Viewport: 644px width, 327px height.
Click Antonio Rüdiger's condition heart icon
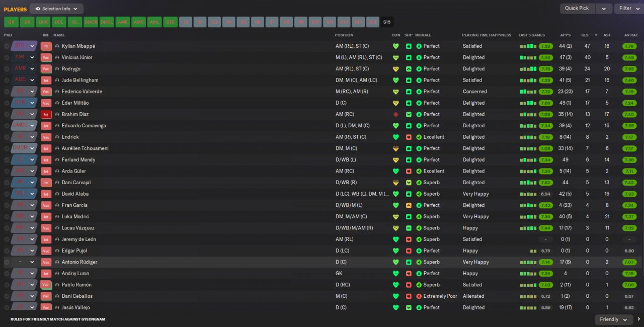click(x=395, y=262)
